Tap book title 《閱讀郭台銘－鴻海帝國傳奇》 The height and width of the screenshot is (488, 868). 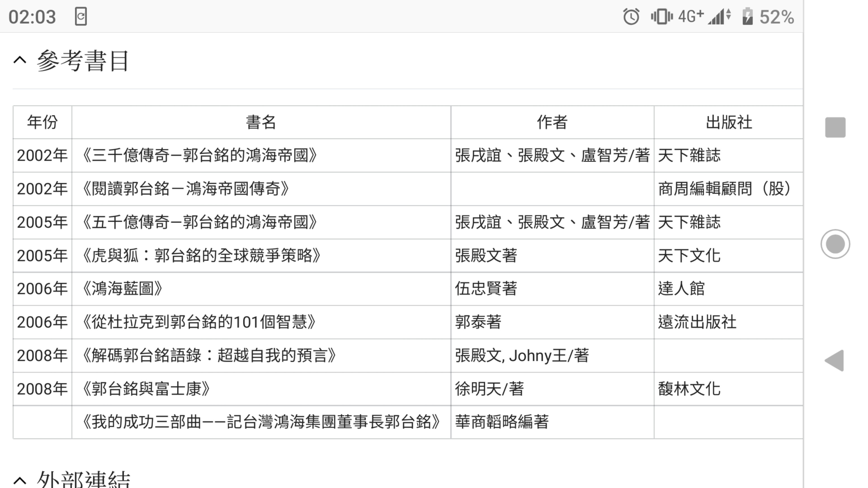[x=186, y=189]
